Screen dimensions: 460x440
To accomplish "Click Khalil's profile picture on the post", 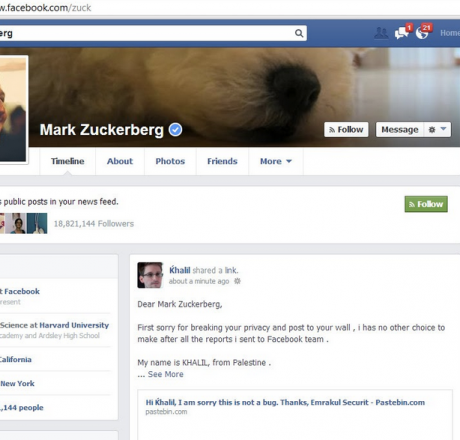I will (x=150, y=275).
